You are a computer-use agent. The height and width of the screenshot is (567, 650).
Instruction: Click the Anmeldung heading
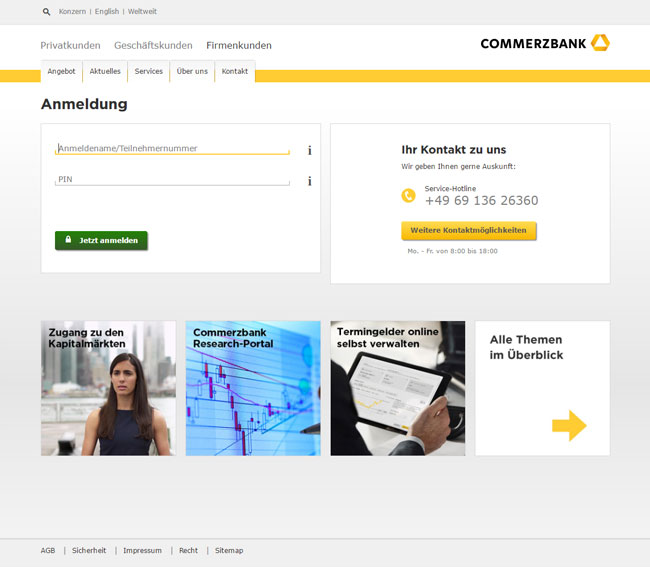click(84, 104)
